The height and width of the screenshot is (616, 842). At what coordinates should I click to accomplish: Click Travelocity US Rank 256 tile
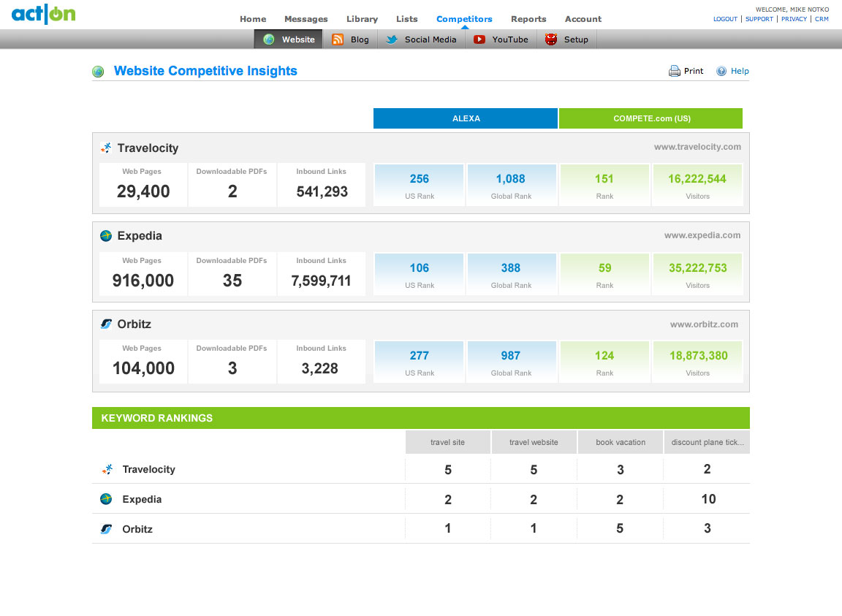pyautogui.click(x=420, y=185)
